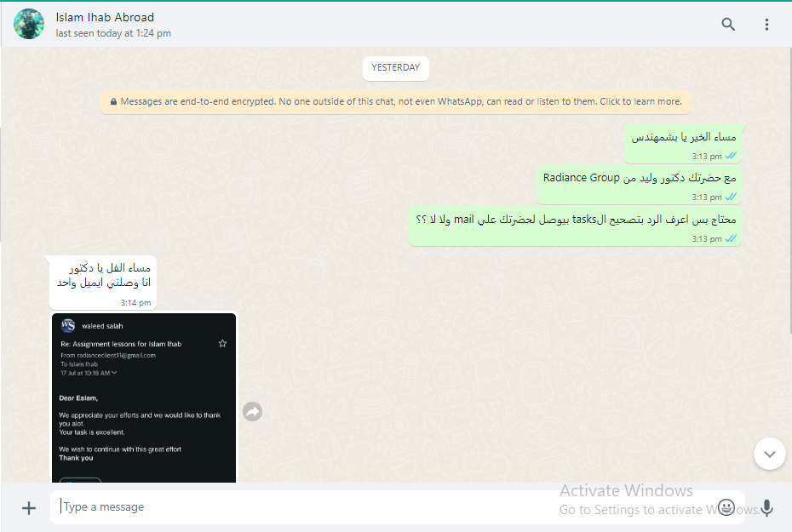Click the YESTERDAY date label
Image resolution: width=792 pixels, height=532 pixels.
point(395,67)
